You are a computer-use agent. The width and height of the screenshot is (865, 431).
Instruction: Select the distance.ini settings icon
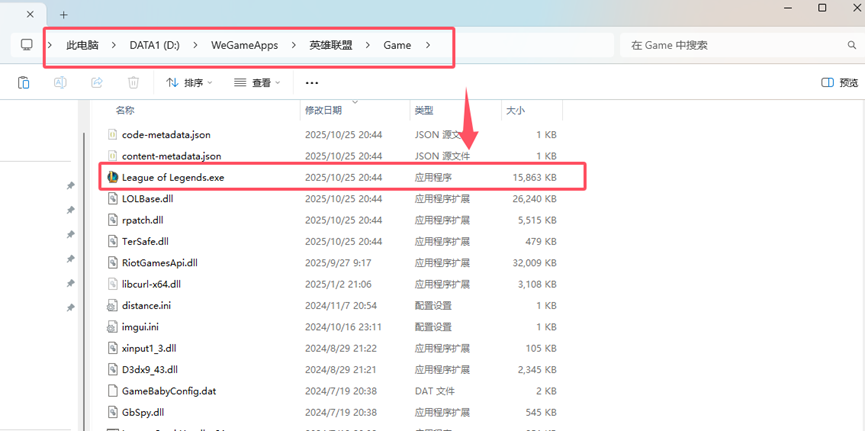point(113,305)
